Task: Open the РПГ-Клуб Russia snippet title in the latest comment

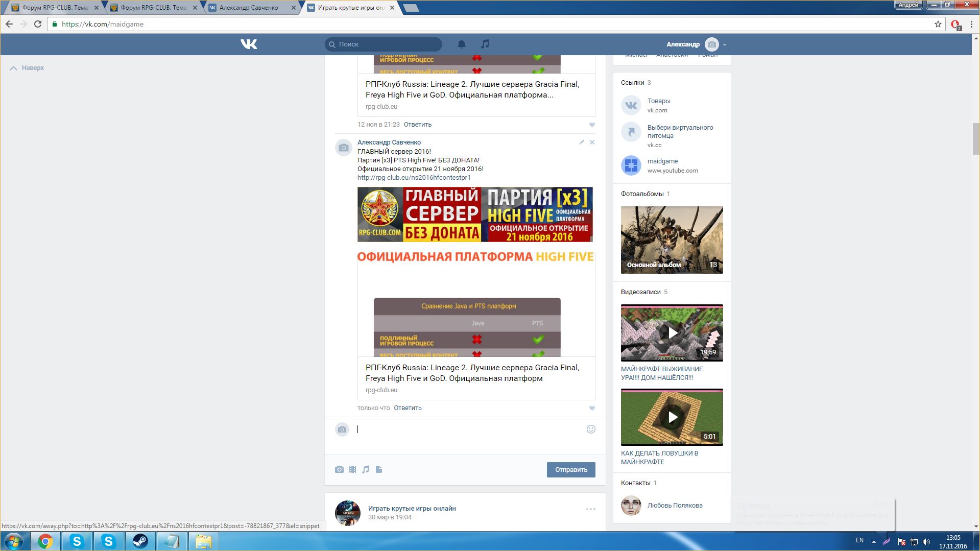Action: [x=472, y=373]
